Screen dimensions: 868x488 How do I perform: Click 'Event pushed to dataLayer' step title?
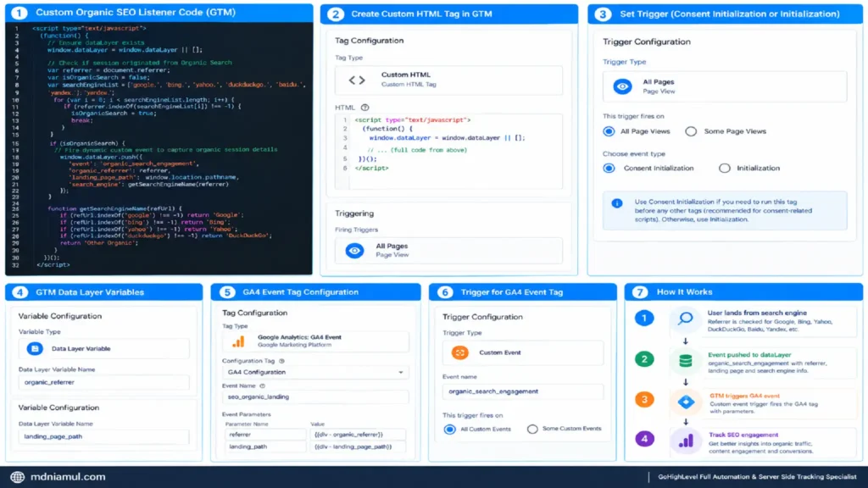point(749,355)
